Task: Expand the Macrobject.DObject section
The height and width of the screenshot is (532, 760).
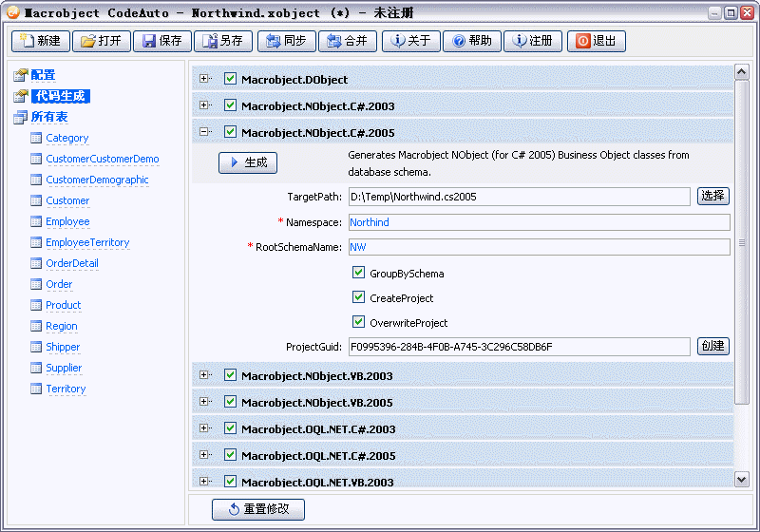Action: pos(204,79)
